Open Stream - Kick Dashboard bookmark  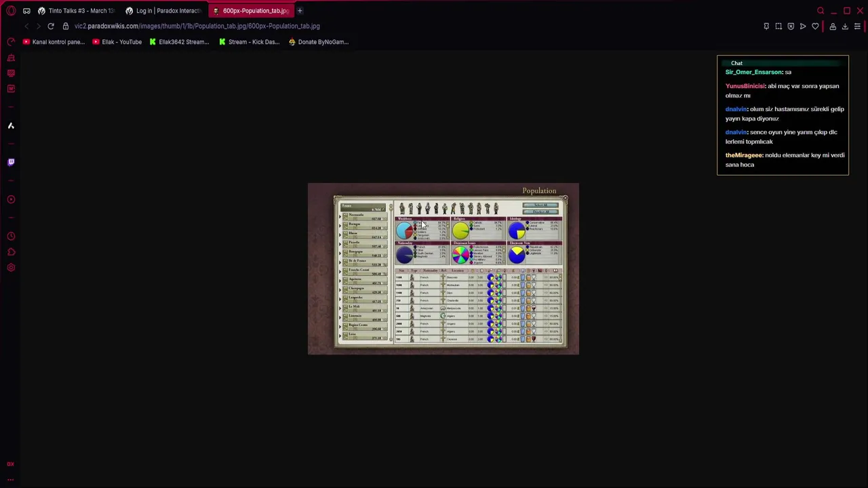[249, 42]
